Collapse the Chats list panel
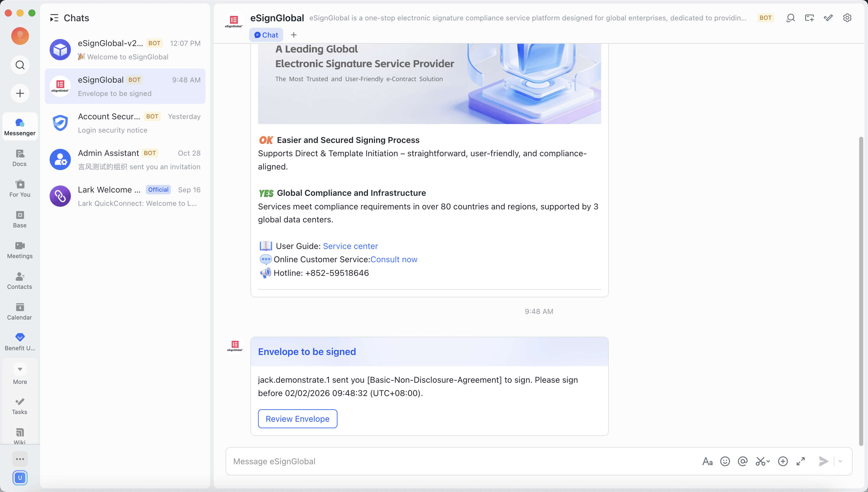Screen dimensions: 868x492 coord(54,18)
